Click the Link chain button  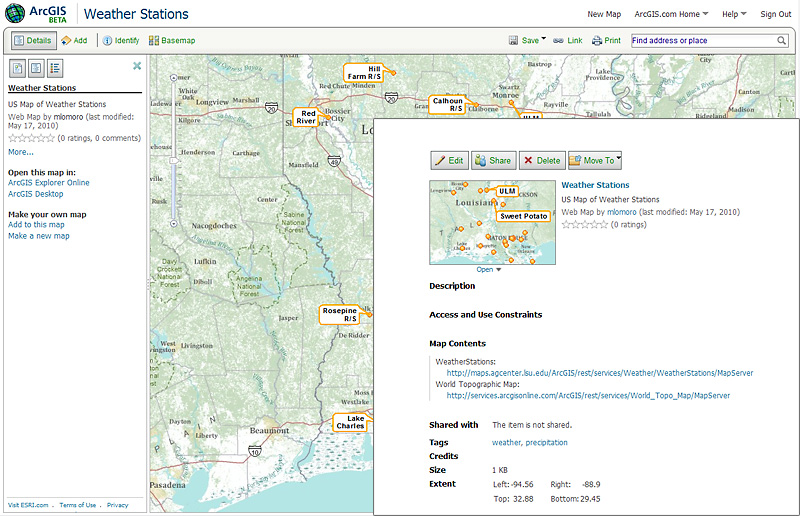point(568,40)
